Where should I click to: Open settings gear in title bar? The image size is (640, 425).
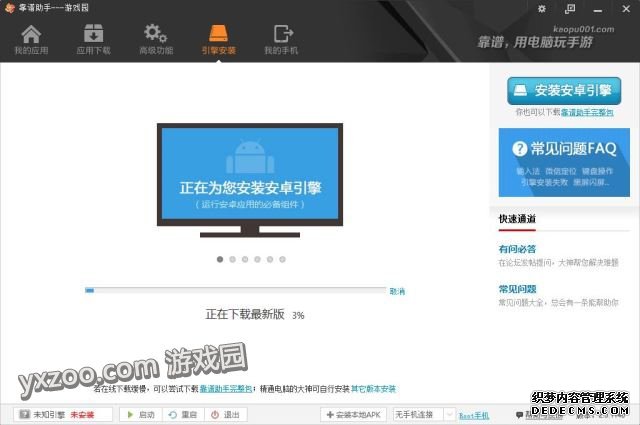tap(542, 9)
